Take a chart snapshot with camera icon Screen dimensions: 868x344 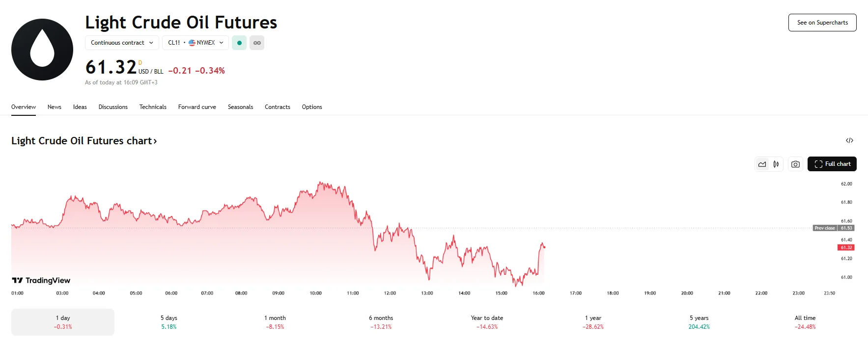[x=795, y=164]
